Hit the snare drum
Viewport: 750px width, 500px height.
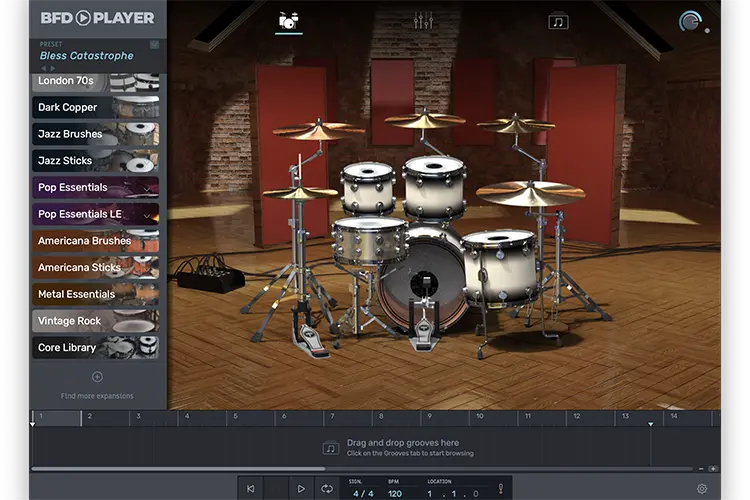(369, 240)
